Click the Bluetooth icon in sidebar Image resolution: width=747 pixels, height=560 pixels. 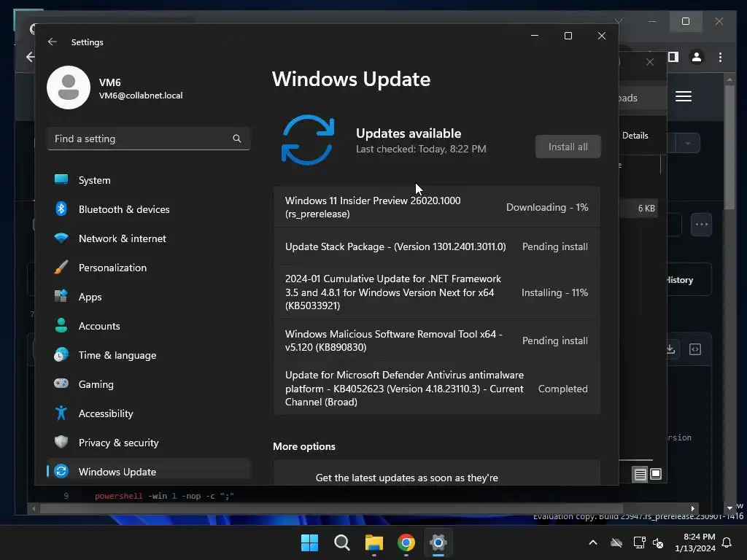click(x=61, y=209)
